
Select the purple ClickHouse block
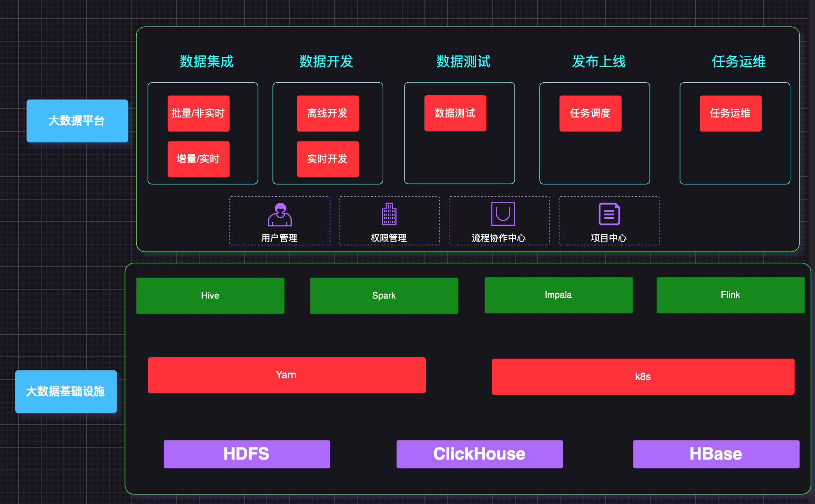click(480, 454)
